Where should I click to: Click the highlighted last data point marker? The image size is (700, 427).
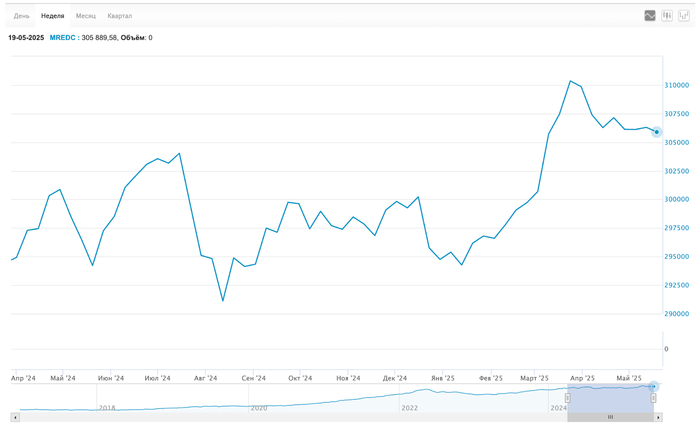pos(656,132)
